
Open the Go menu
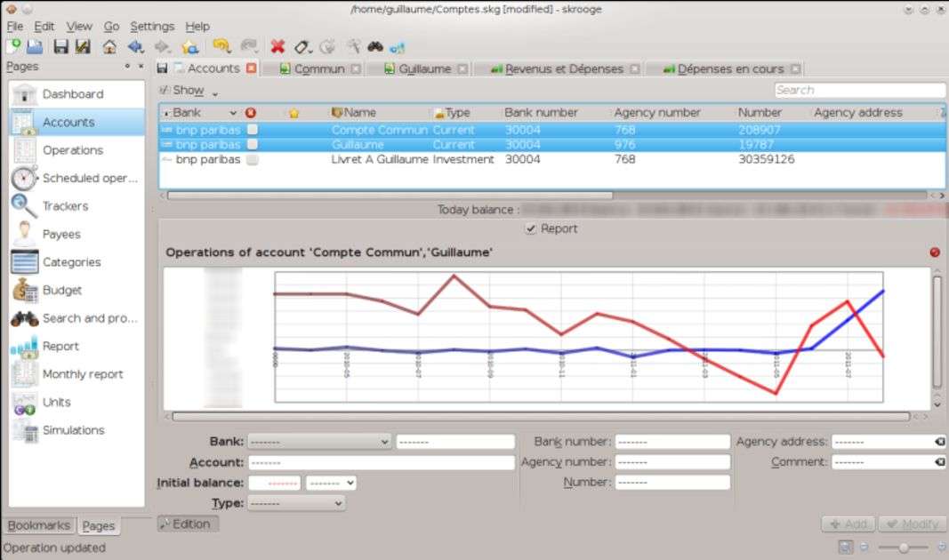(111, 27)
